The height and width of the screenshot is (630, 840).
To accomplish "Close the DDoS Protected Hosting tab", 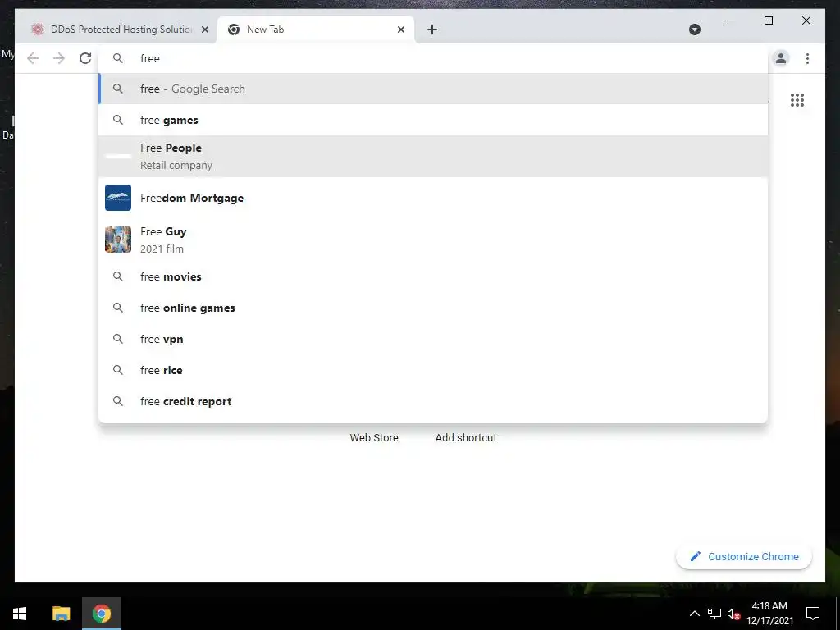I will 205,30.
